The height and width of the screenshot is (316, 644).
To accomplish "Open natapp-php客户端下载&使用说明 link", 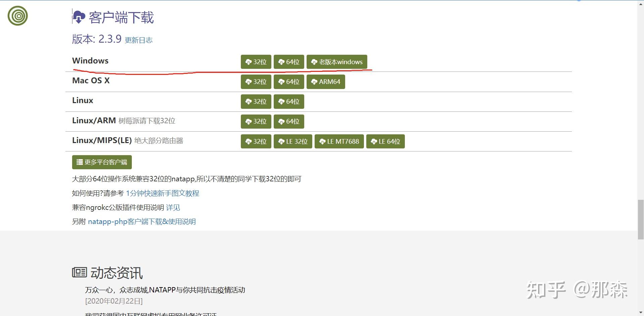I will point(142,221).
